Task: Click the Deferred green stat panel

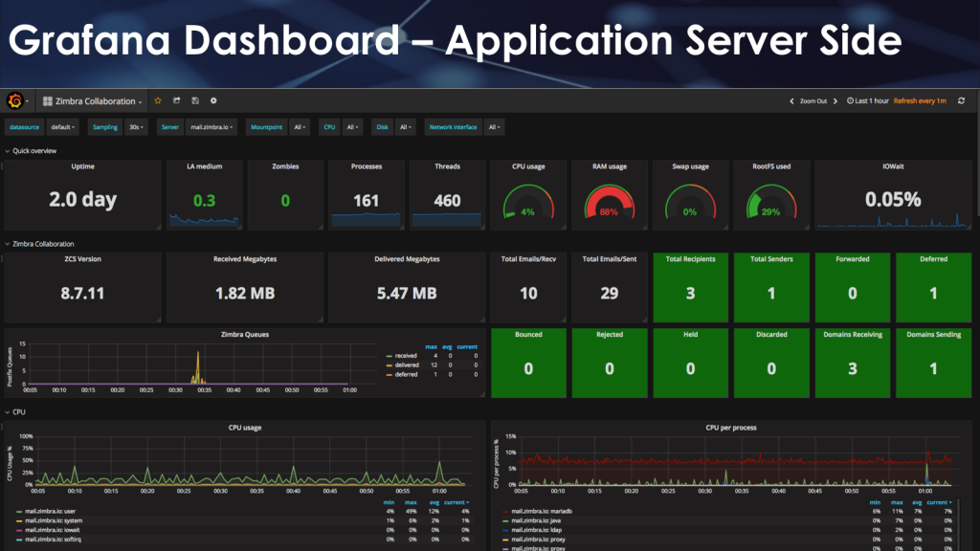Action: pyautogui.click(x=934, y=287)
